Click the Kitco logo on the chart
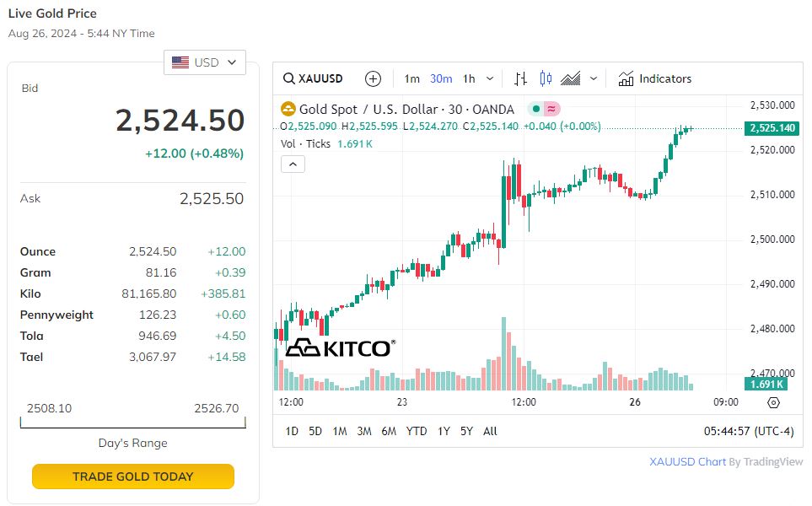This screenshot has height=506, width=812. (340, 347)
